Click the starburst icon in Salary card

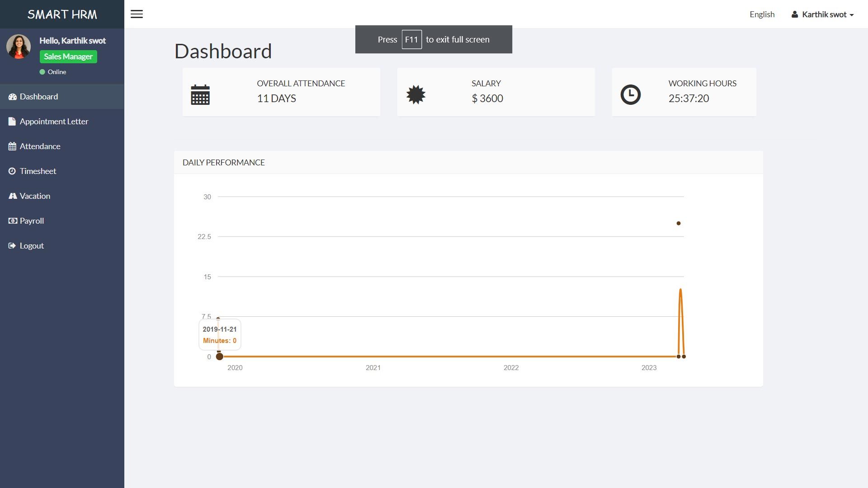[x=415, y=95]
